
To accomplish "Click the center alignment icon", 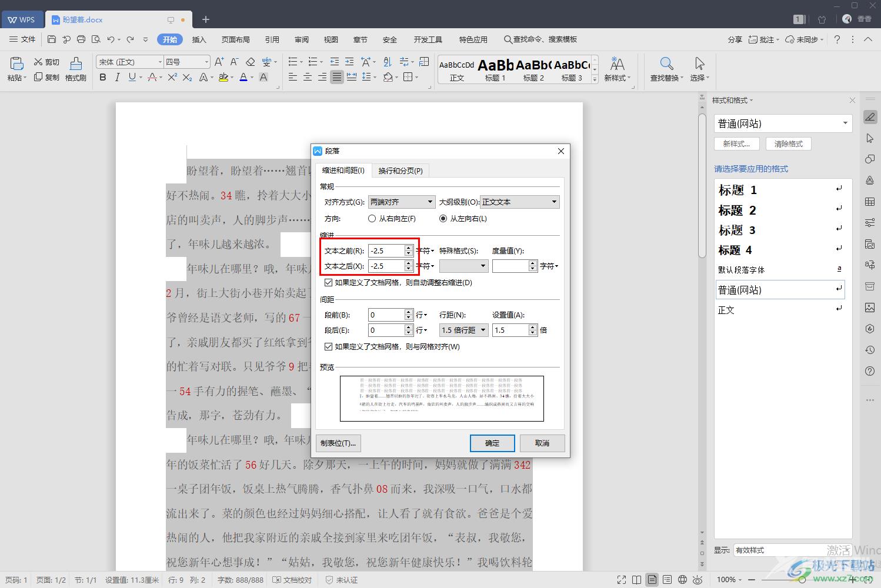I will point(307,77).
